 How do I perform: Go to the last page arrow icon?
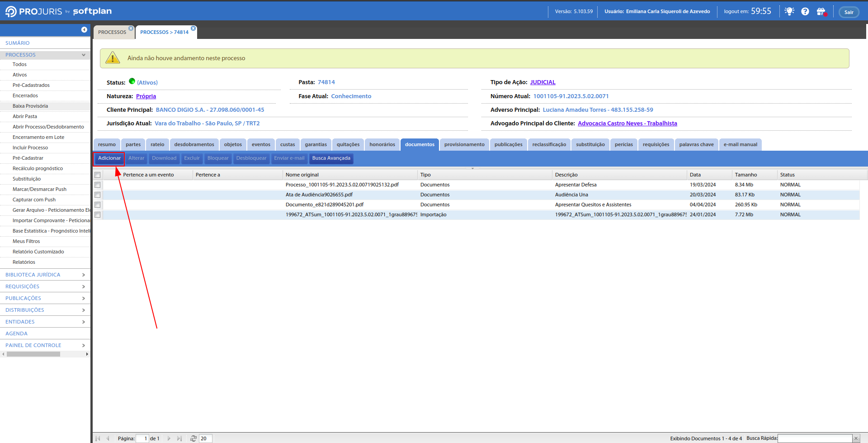179,438
